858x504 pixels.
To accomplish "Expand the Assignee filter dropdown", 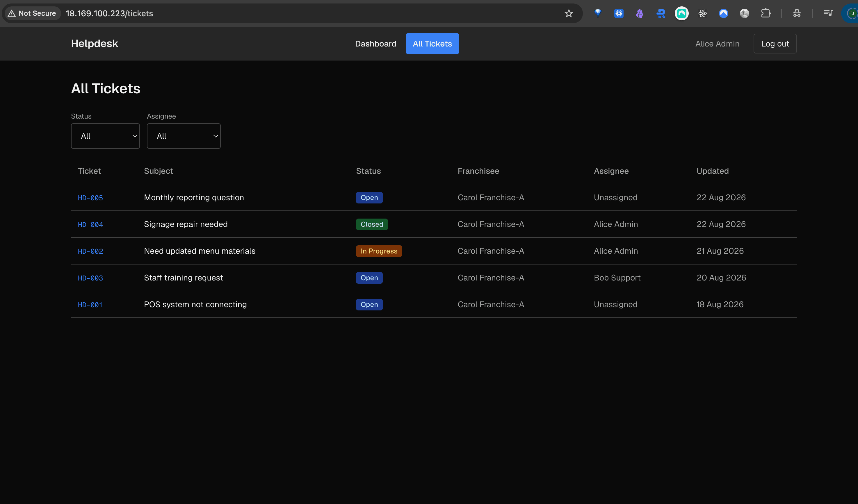I will point(184,136).
